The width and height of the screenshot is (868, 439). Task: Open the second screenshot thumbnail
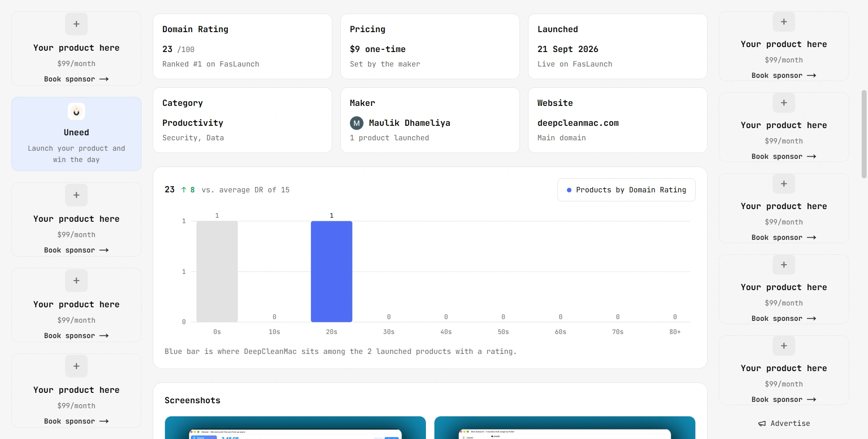click(565, 428)
